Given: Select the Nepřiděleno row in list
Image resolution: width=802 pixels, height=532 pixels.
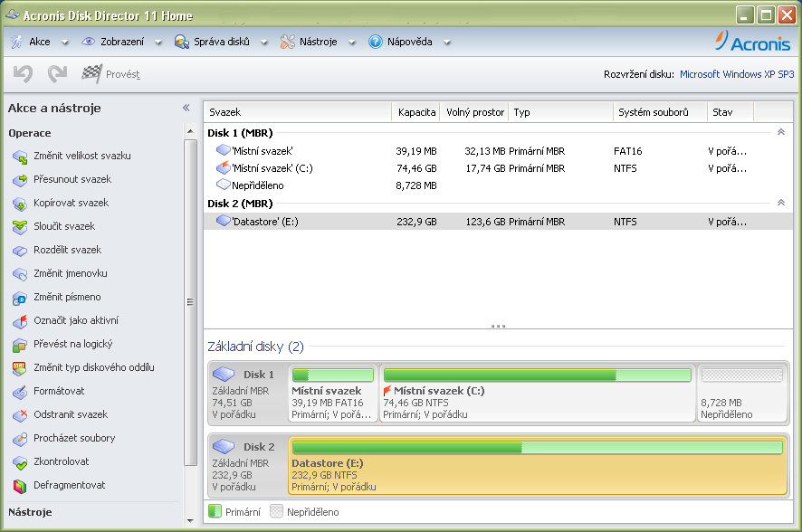Looking at the screenshot, I should 498,185.
